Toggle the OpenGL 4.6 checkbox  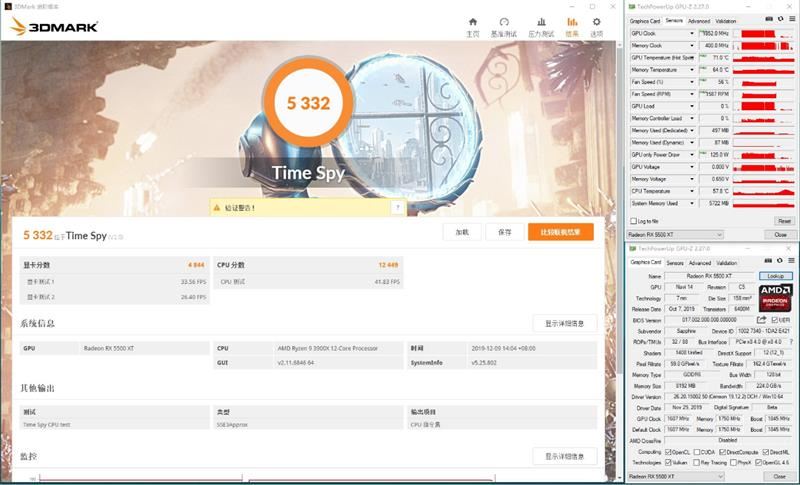pyautogui.click(x=759, y=463)
